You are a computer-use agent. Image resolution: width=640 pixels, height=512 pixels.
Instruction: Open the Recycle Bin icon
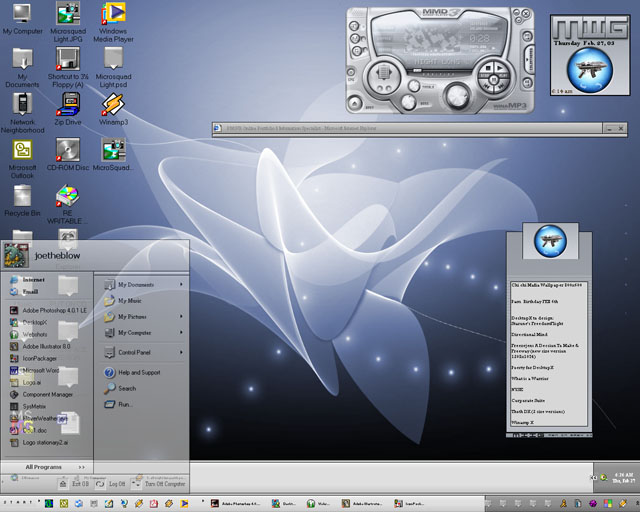[x=22, y=200]
